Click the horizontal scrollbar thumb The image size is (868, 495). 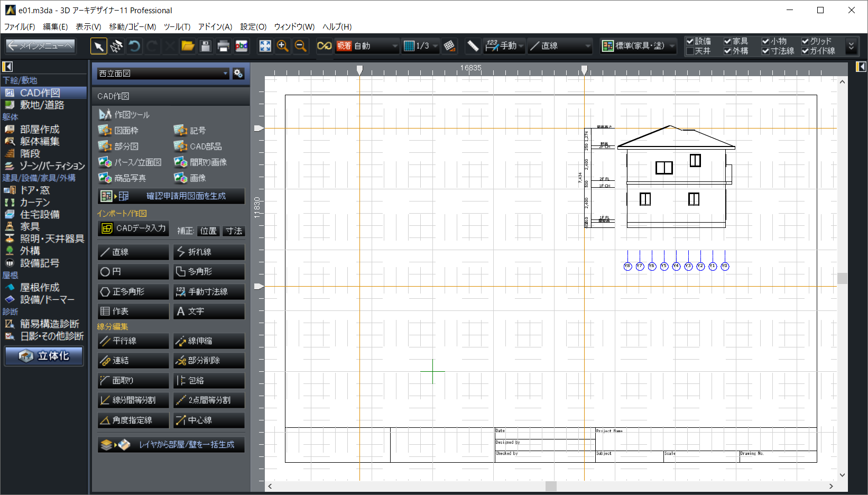(551, 486)
